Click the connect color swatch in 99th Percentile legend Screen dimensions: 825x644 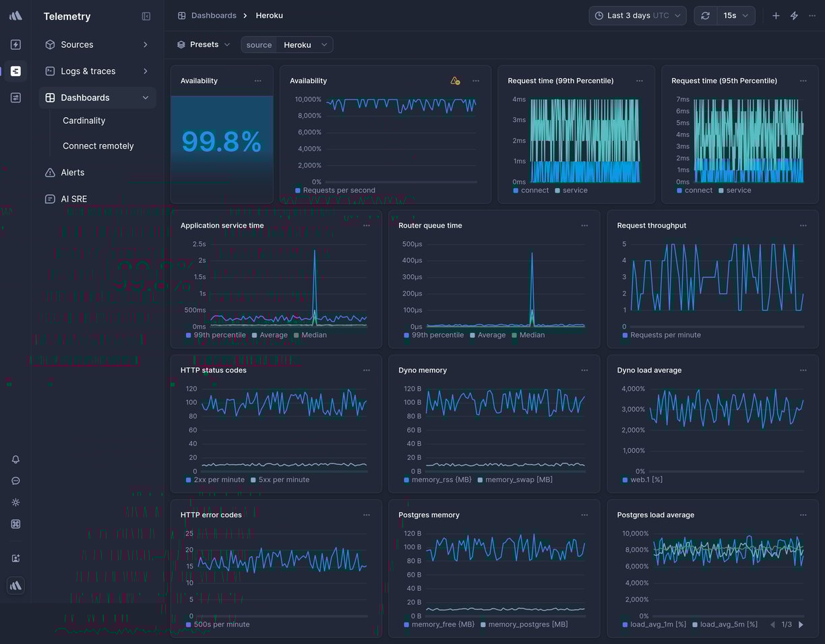coord(516,191)
